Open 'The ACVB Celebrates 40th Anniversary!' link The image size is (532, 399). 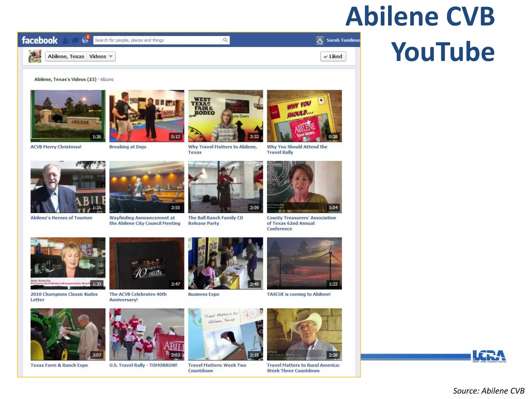pos(138,297)
